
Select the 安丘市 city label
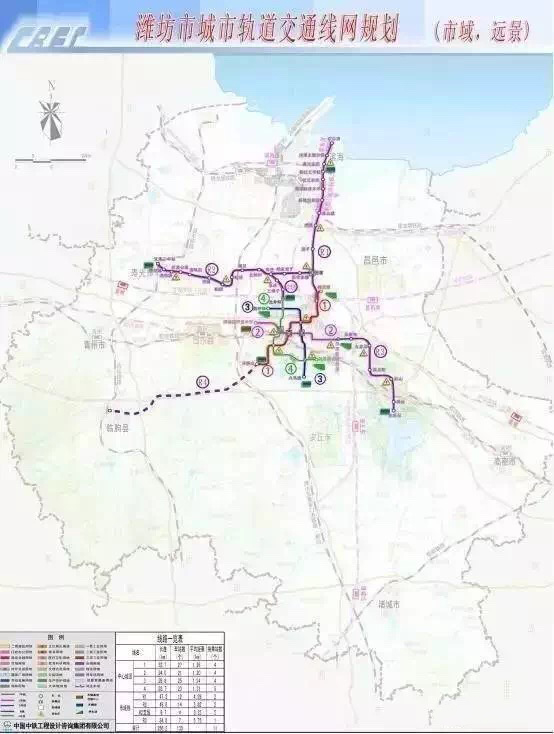pyautogui.click(x=320, y=437)
